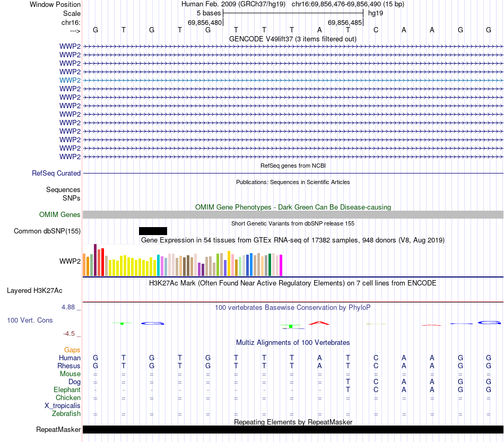Click the Common dbSNP(155) track label

[x=47, y=231]
